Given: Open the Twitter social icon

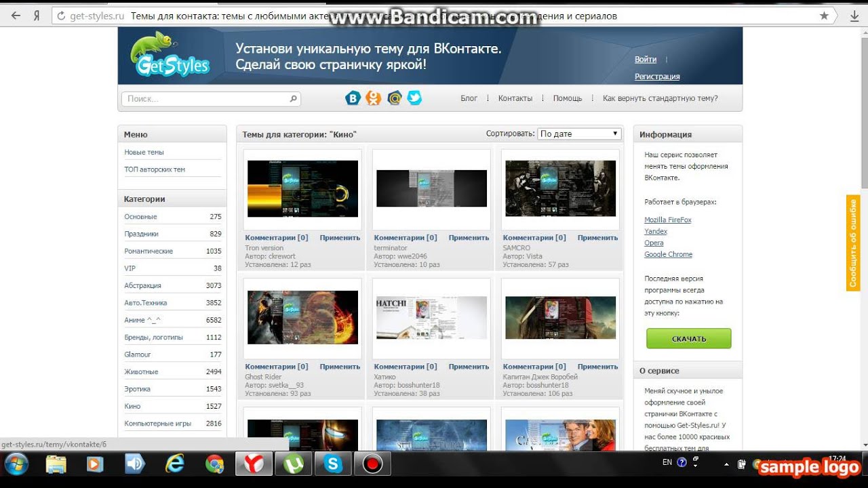Looking at the screenshot, I should 414,98.
